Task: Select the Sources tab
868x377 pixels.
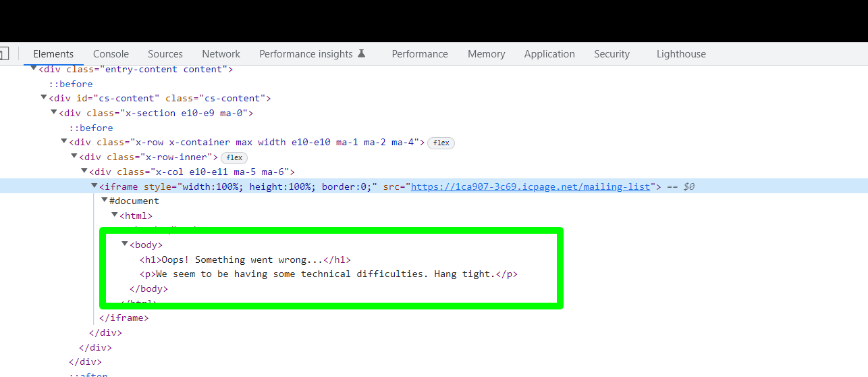Action: coord(165,54)
